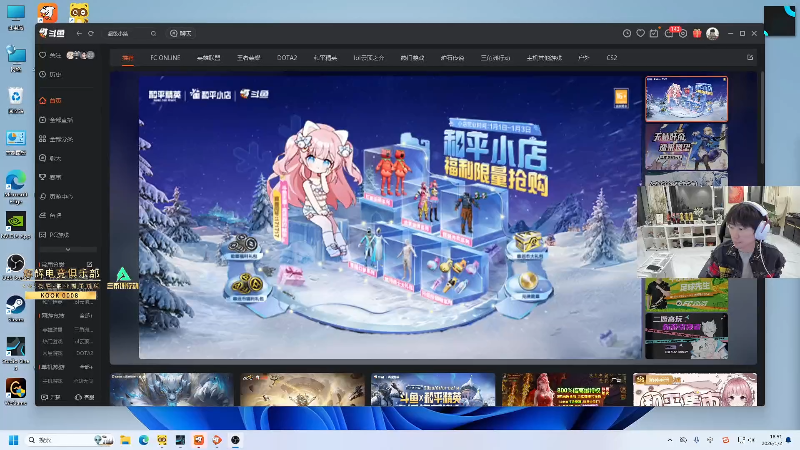
Task: Open watch history clock icon in title bar
Action: coord(627,33)
